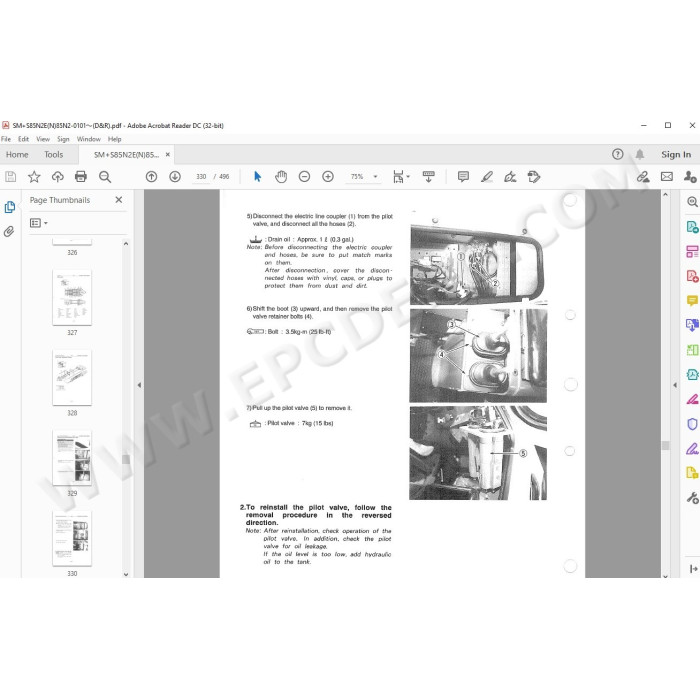
Task: Click thumbnail panel scroll down arrow
Action: (126, 575)
